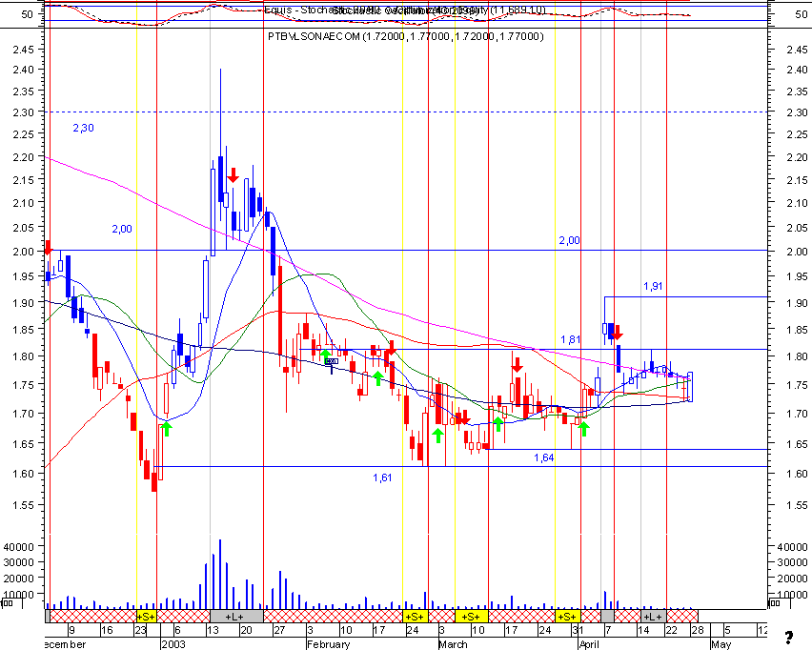Click the 'May' month label
The height and width of the screenshot is (650, 812).
721,644
